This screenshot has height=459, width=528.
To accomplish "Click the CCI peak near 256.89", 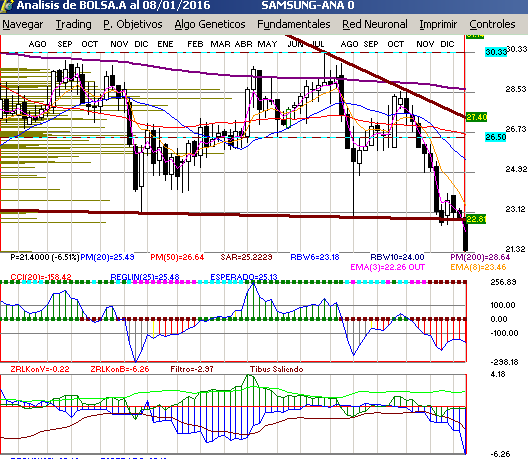I will 254,285.
